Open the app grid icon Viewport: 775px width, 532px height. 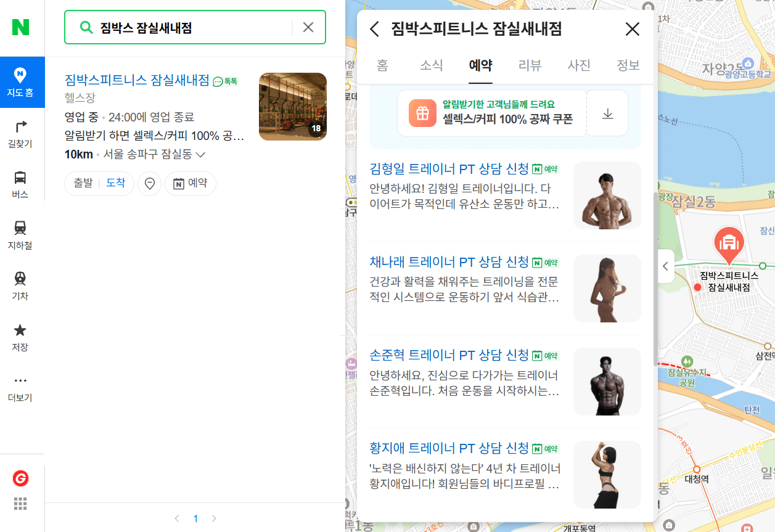[20, 504]
